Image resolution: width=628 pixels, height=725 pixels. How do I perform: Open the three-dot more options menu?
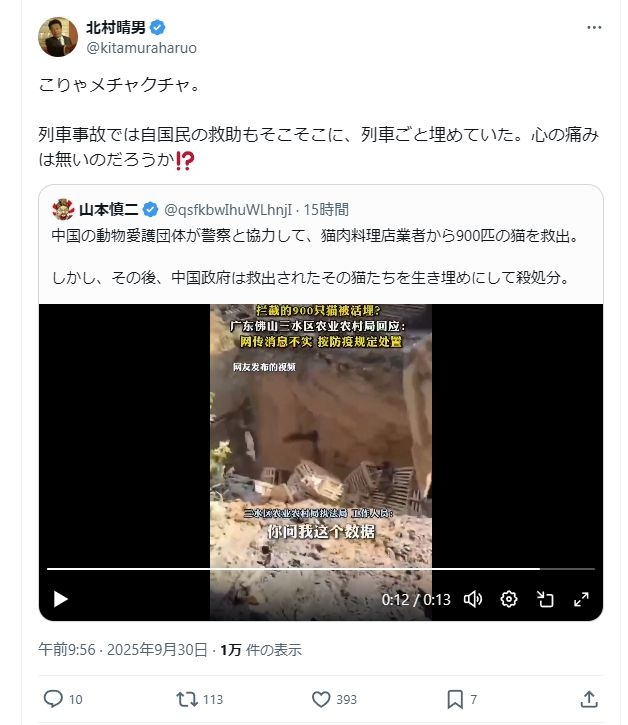pos(594,28)
